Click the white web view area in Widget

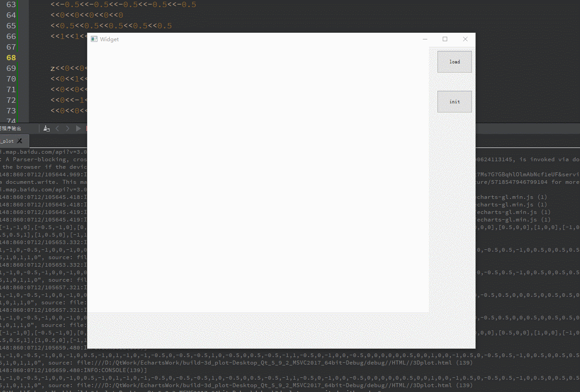pyautogui.click(x=258, y=179)
